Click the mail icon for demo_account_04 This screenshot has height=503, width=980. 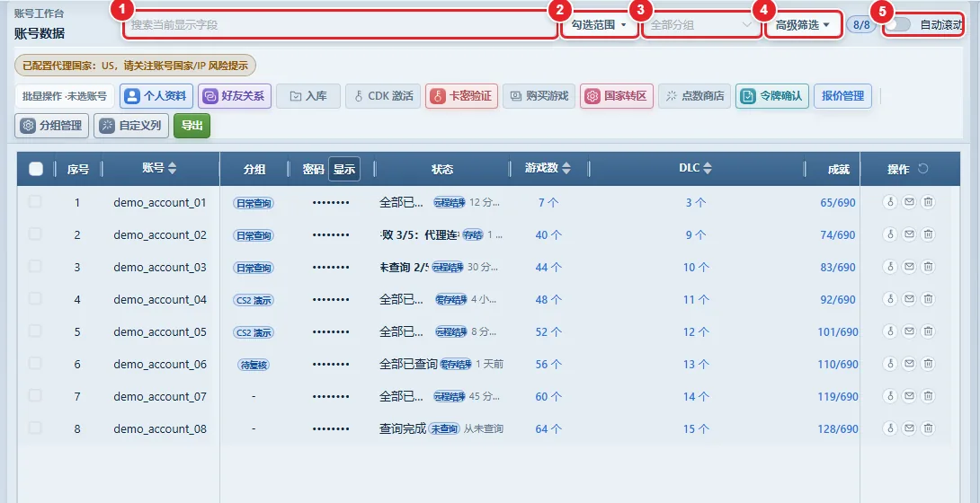909,299
